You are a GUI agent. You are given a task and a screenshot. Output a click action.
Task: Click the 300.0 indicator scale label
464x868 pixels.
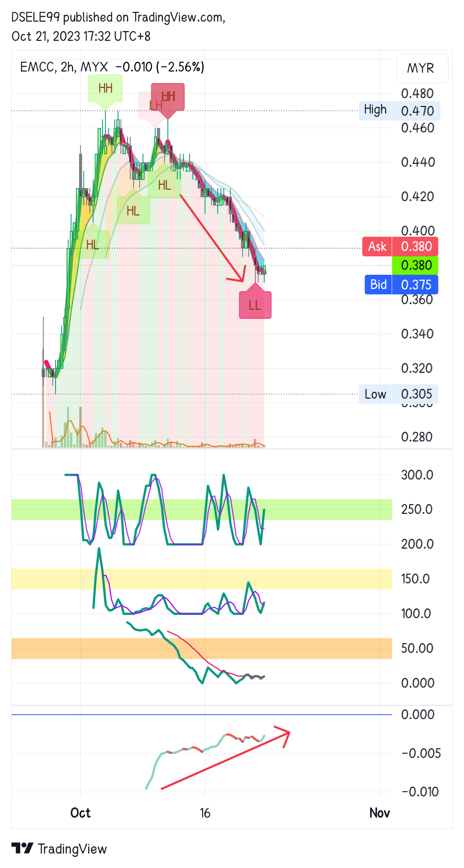417,475
